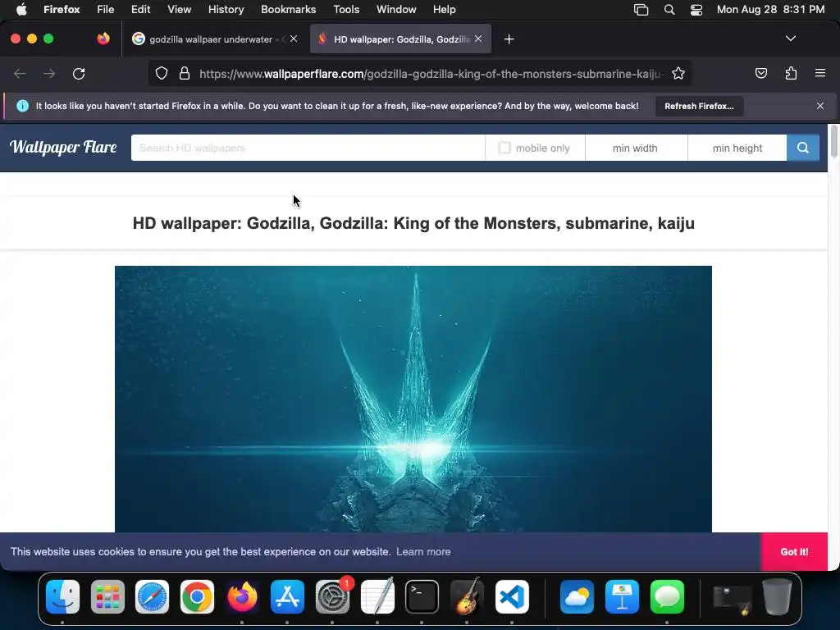Viewport: 840px width, 630px height.
Task: Open System Settings from the Dock
Action: [x=333, y=597]
